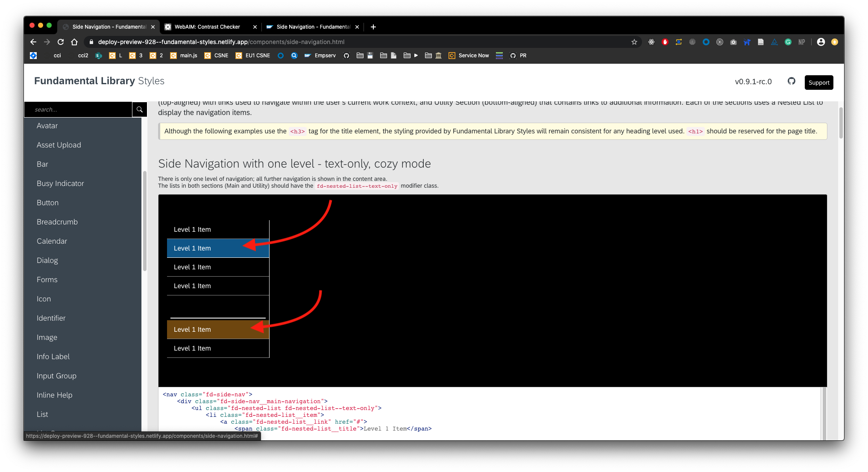Screen dimensions: 868x472
Task: Open the GitHub icon in the page header
Action: click(x=791, y=82)
